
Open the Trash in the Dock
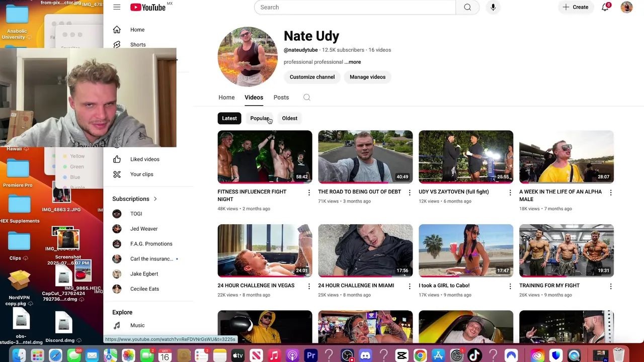(x=619, y=355)
